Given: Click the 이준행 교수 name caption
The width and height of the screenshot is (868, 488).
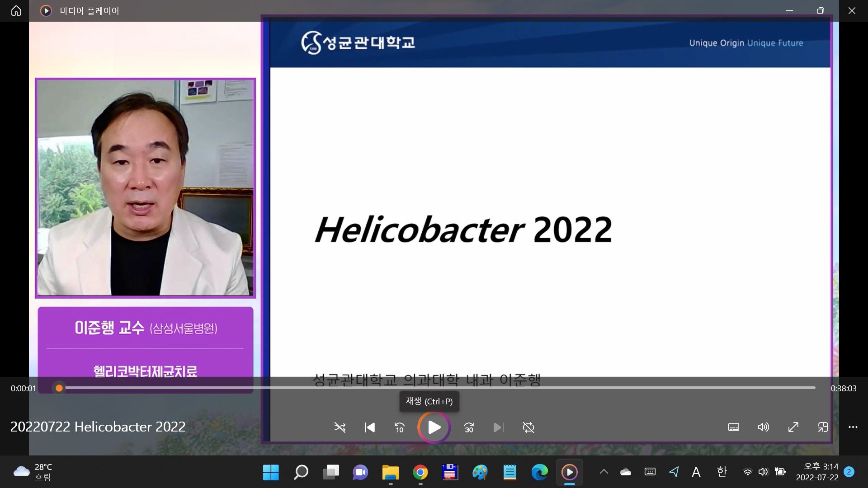Looking at the screenshot, I should 146,328.
